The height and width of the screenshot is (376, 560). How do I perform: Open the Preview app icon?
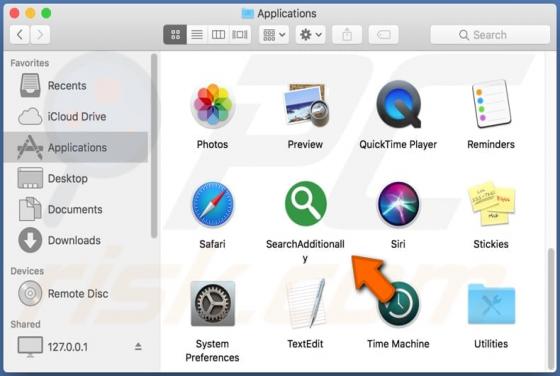click(x=306, y=105)
